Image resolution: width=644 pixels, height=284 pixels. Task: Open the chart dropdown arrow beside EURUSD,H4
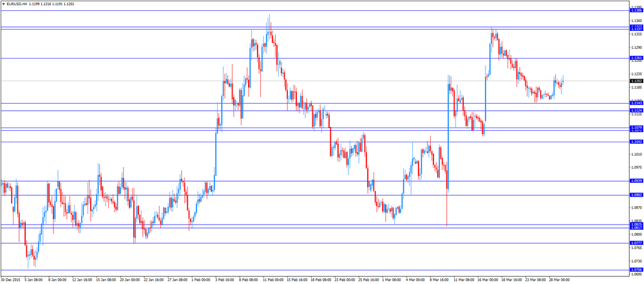[x=3, y=4]
